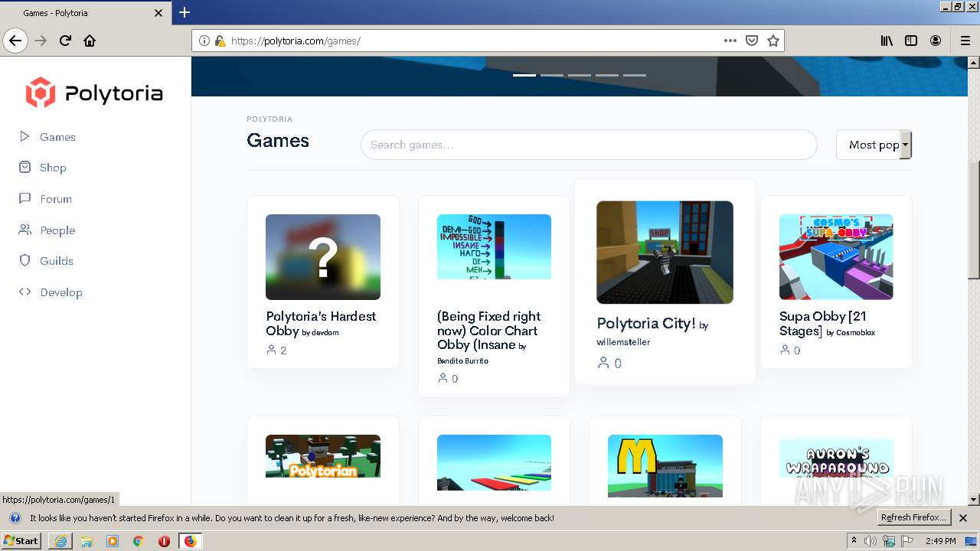The image size is (980, 551).
Task: Go back with the browser Back button
Action: [15, 41]
